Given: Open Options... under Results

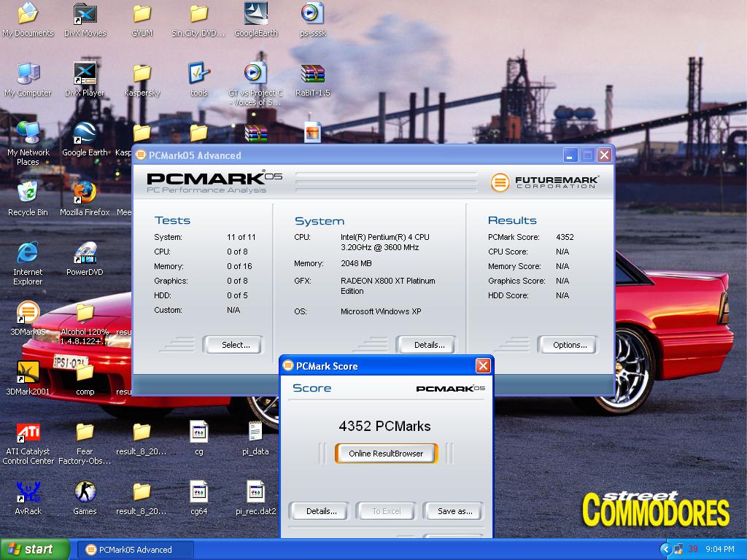Looking at the screenshot, I should click(x=567, y=345).
